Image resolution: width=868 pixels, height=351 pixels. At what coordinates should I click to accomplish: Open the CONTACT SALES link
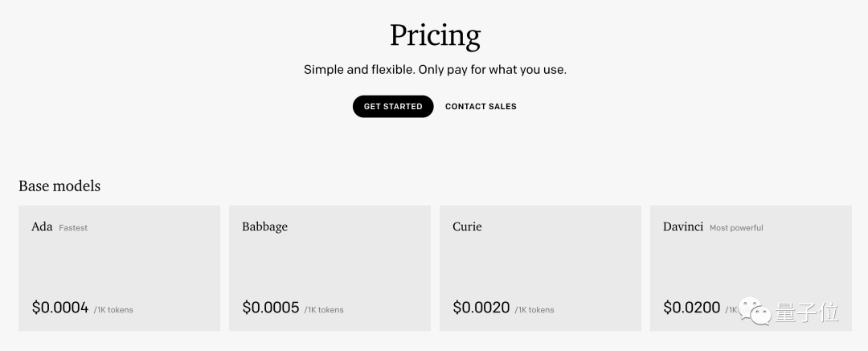pyautogui.click(x=481, y=106)
